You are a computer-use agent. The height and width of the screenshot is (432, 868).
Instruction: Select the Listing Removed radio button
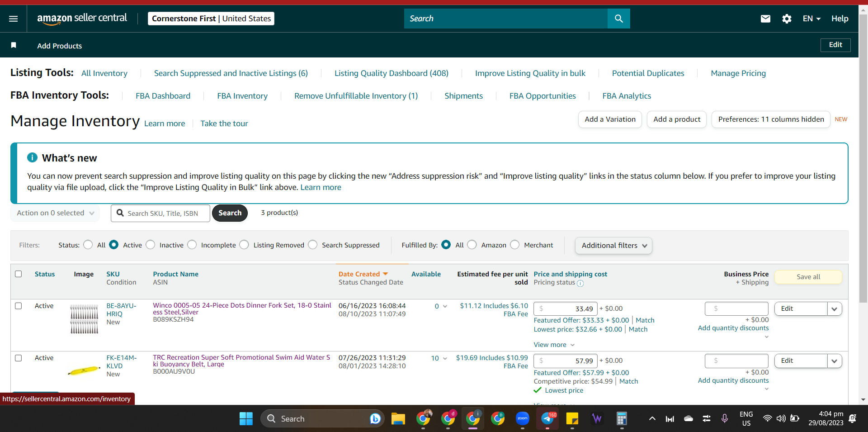click(244, 245)
